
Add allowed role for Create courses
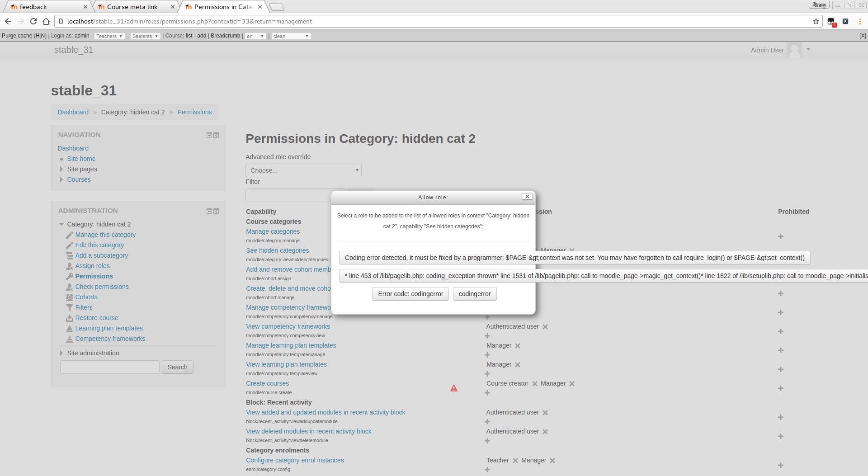487,393
